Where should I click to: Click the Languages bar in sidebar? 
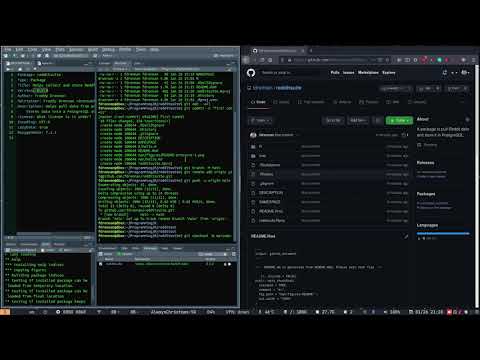443,234
